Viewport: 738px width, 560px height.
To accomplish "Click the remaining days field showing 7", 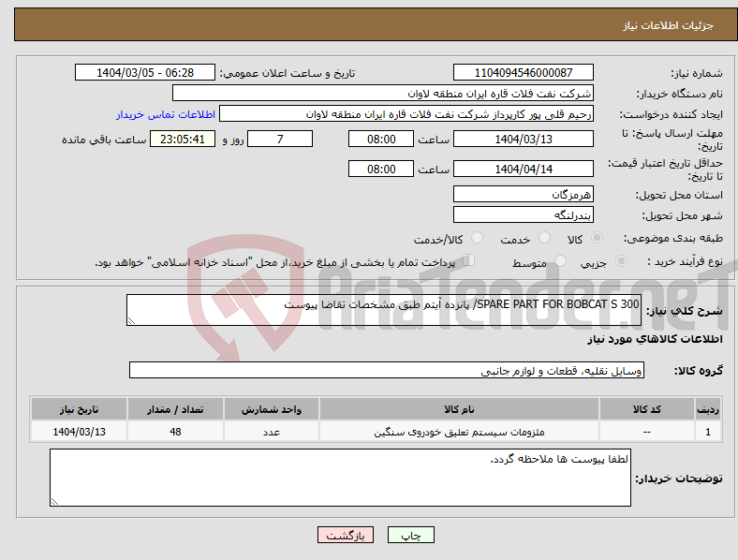I will [280, 139].
